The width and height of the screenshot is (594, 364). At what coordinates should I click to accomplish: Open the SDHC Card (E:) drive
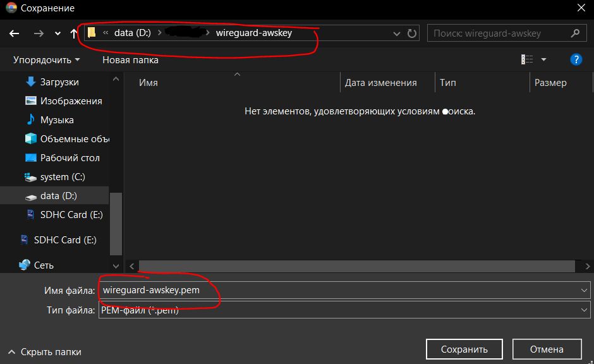point(68,214)
